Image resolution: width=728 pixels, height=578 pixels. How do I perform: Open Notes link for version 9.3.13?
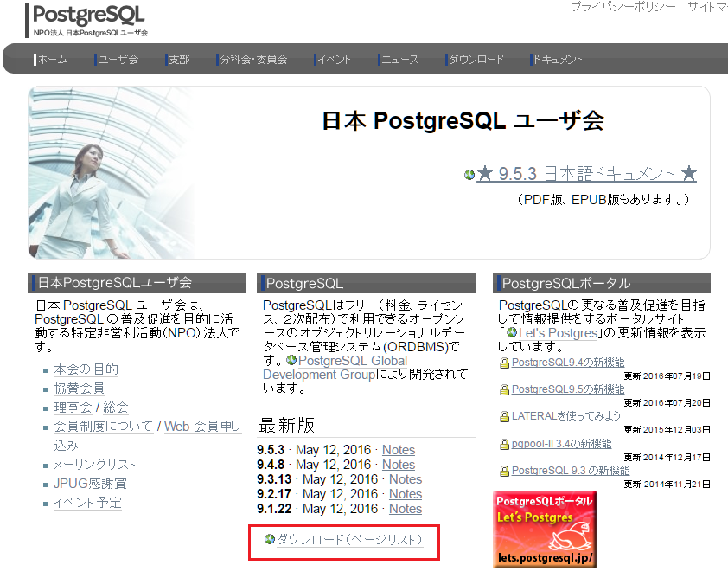pos(406,479)
